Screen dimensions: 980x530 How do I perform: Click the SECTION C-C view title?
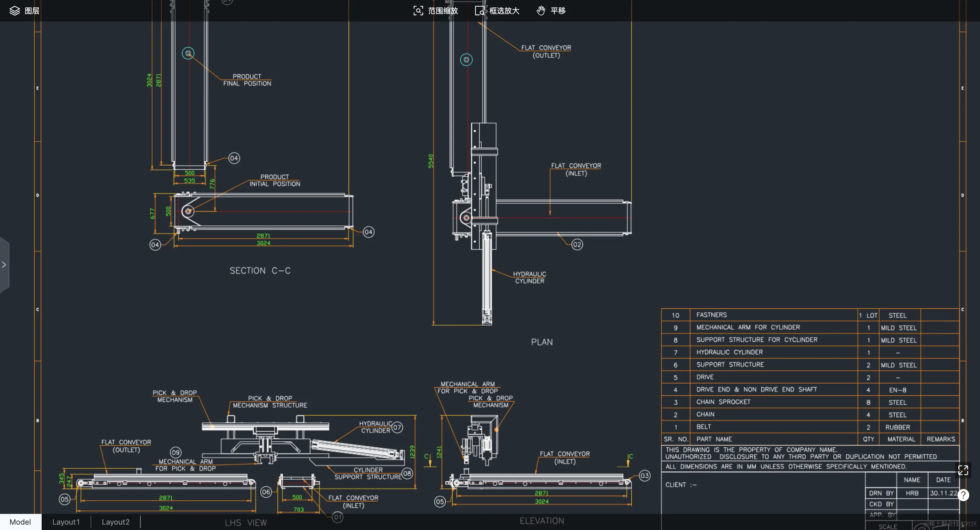tap(260, 270)
